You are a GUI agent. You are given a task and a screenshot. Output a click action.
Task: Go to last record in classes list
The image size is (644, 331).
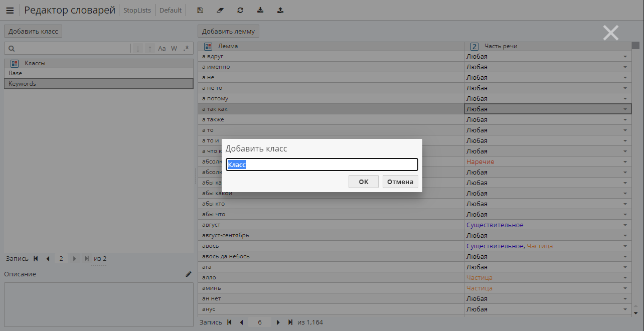point(87,259)
